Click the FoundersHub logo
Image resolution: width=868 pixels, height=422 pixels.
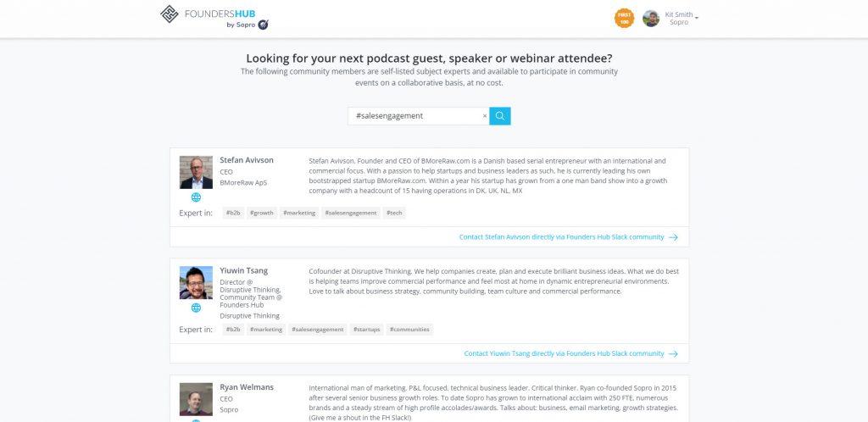tap(215, 18)
